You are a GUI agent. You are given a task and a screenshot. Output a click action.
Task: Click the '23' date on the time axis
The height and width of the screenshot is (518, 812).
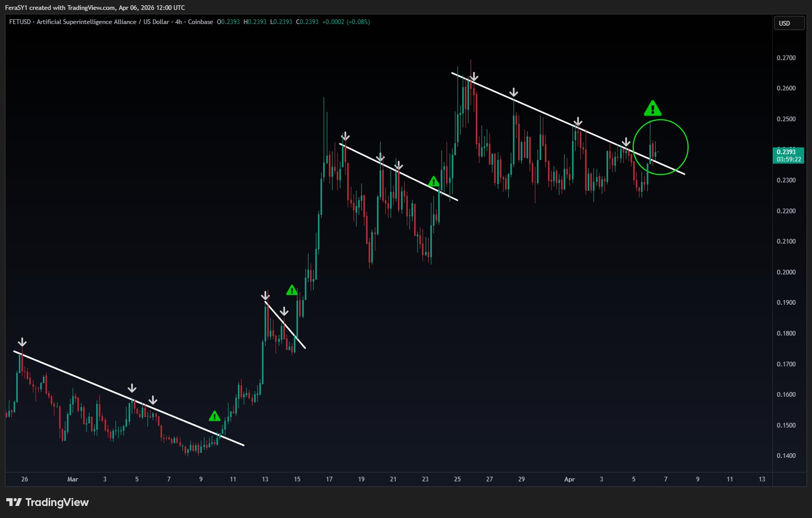tap(425, 479)
